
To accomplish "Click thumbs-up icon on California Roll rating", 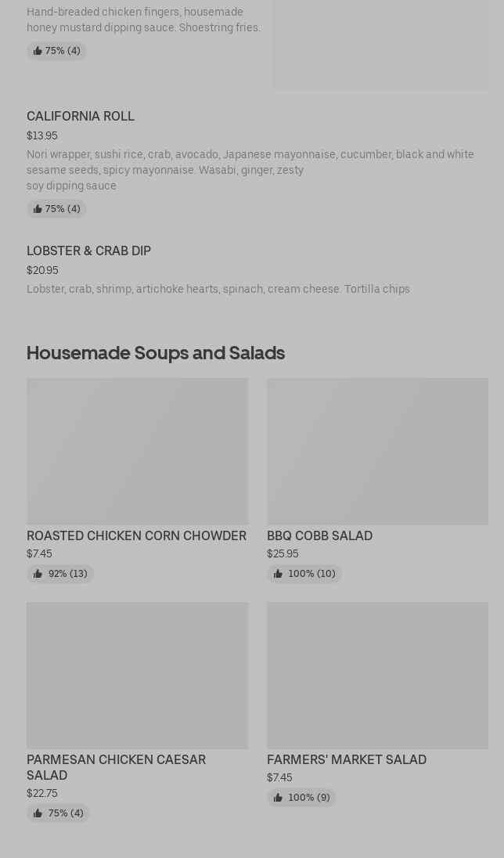I will [x=38, y=209].
